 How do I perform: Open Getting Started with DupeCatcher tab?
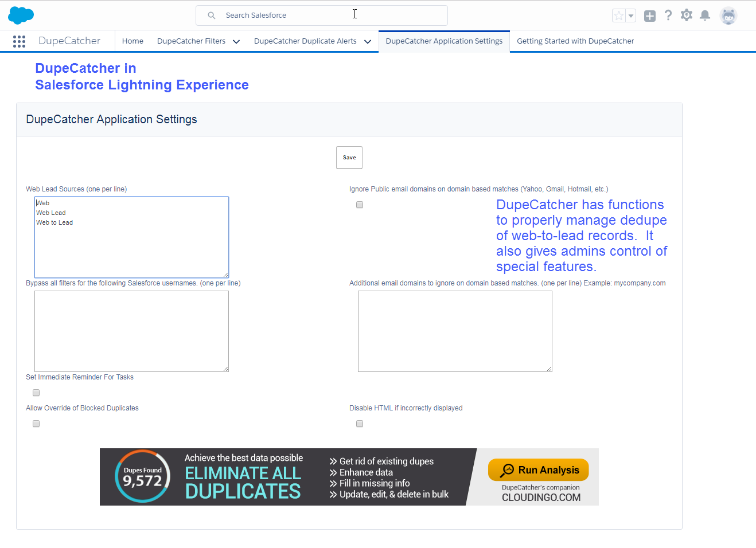coord(575,41)
